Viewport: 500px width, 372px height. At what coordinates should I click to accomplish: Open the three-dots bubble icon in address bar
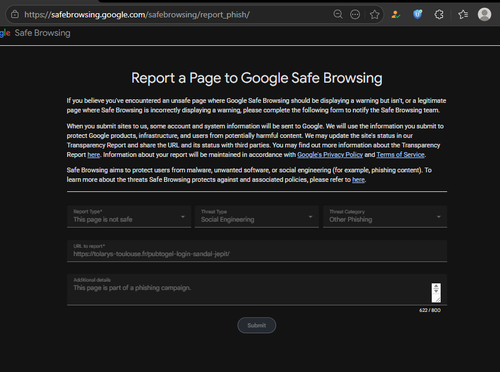pos(355,14)
